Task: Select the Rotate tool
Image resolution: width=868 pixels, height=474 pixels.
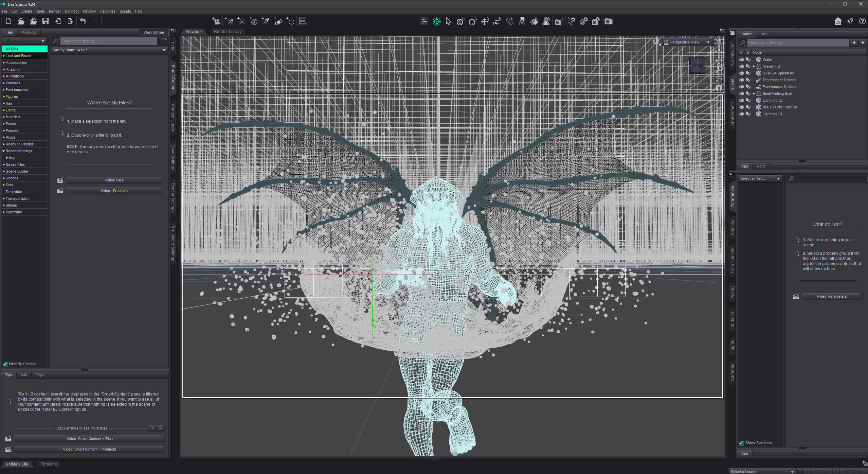Action: click(473, 21)
